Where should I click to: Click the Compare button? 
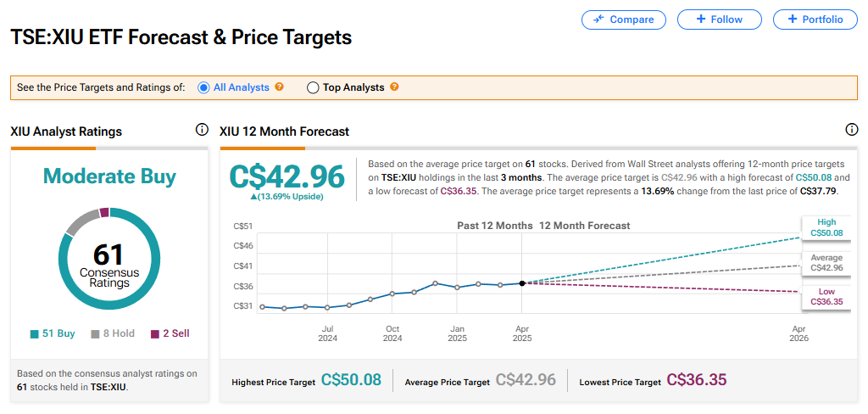pyautogui.click(x=623, y=20)
